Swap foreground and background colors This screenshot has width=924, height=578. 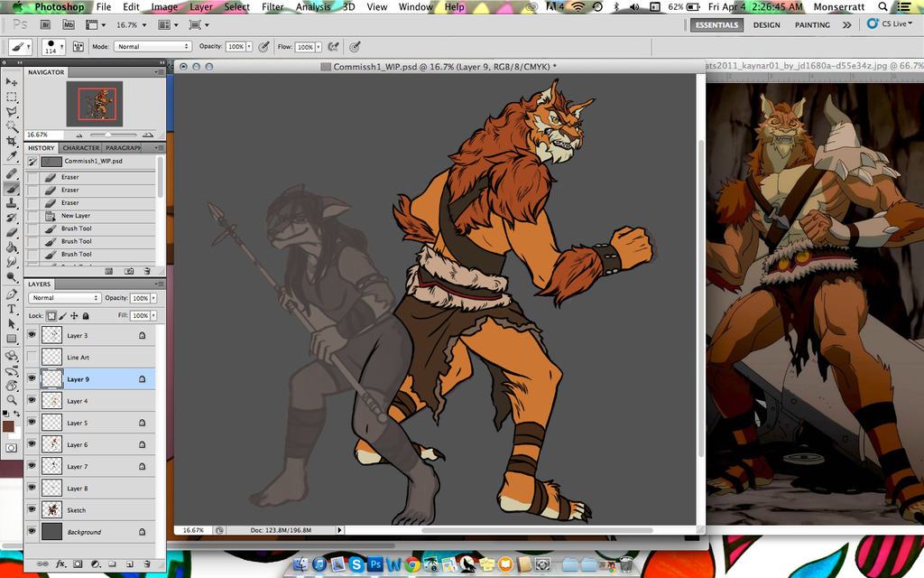16,414
